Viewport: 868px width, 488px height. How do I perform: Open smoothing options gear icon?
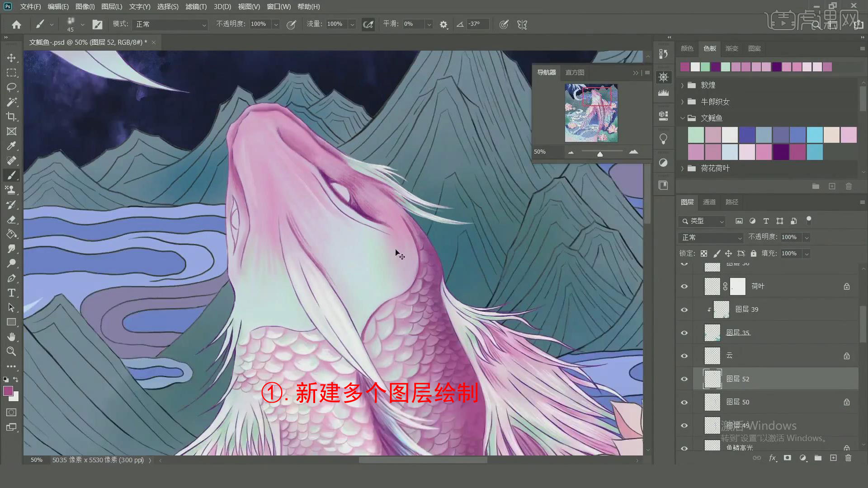443,24
